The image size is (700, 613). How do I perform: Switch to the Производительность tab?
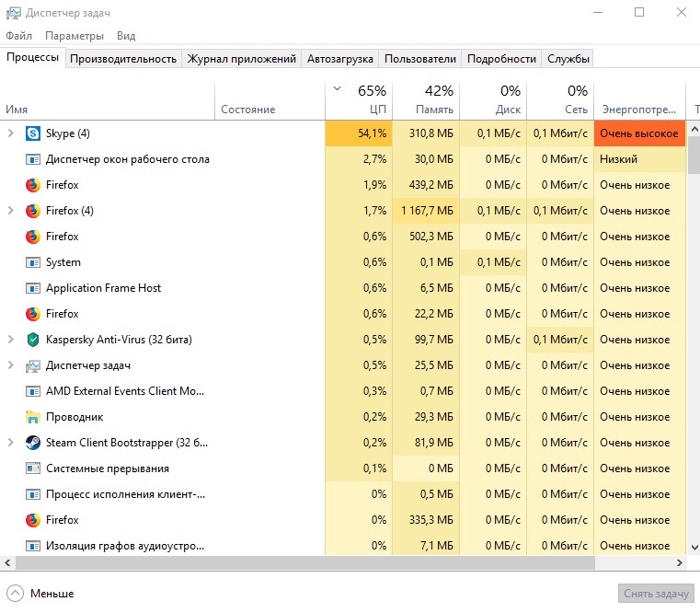[x=123, y=59]
